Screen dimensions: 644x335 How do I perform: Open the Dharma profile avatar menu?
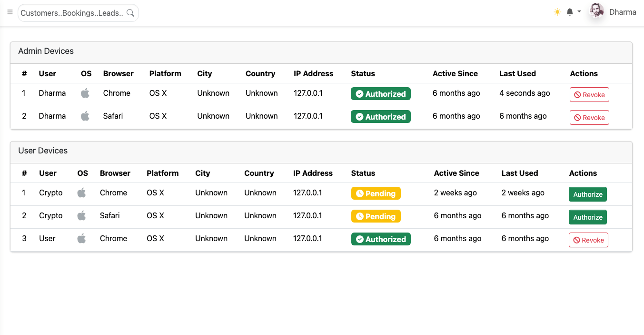(596, 11)
